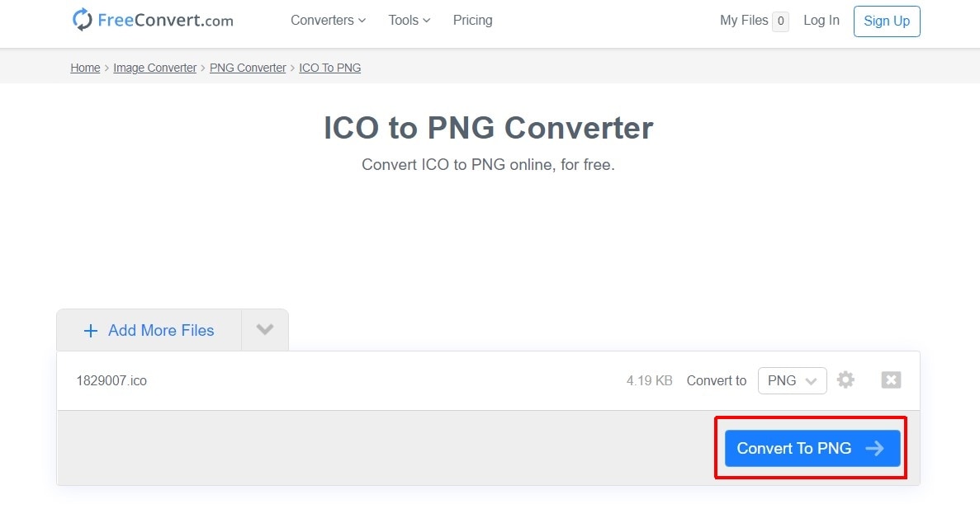Open Image Converter breadcrumb link

pos(154,68)
